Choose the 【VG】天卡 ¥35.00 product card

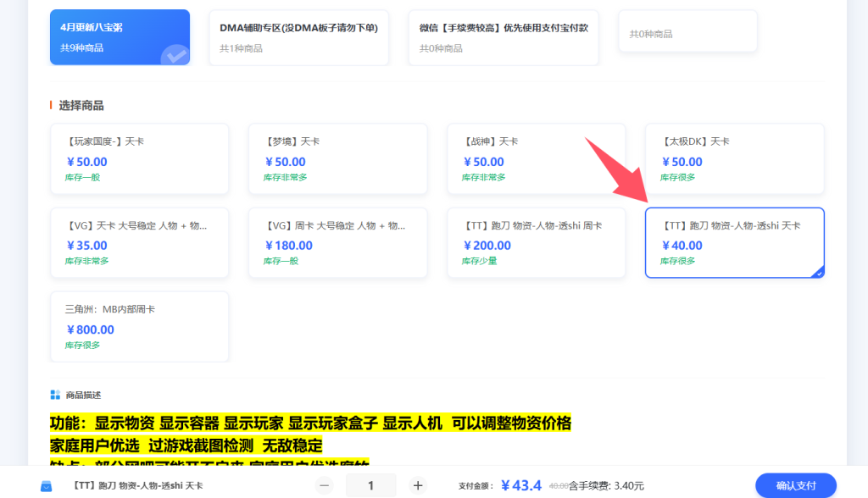click(x=140, y=243)
